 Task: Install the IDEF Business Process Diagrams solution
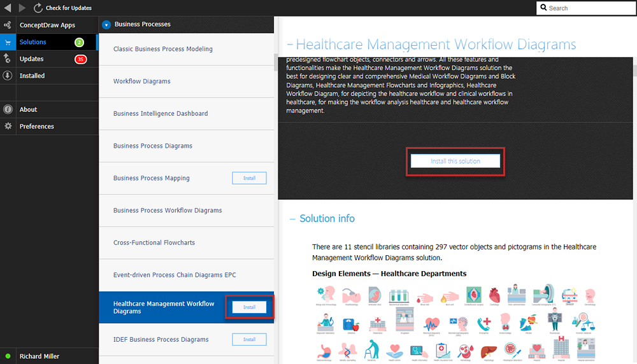tap(249, 339)
